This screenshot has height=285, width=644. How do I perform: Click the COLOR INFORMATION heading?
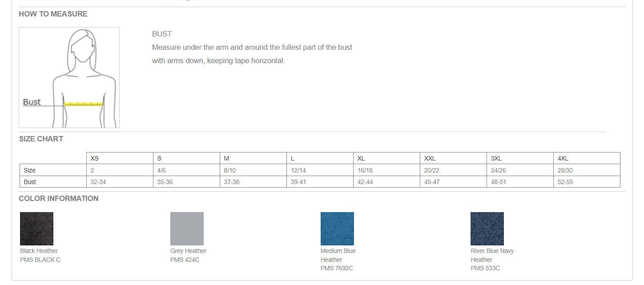coord(59,198)
